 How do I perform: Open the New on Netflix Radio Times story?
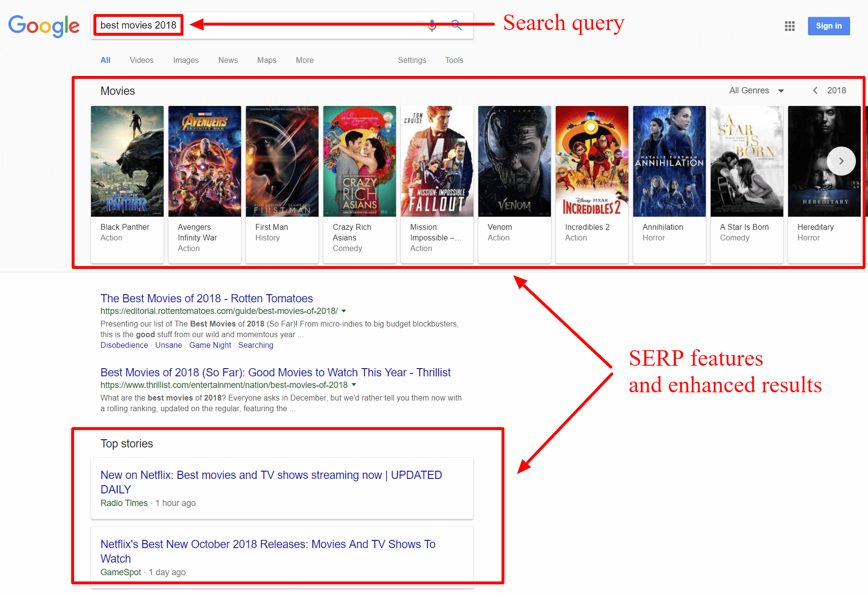271,482
